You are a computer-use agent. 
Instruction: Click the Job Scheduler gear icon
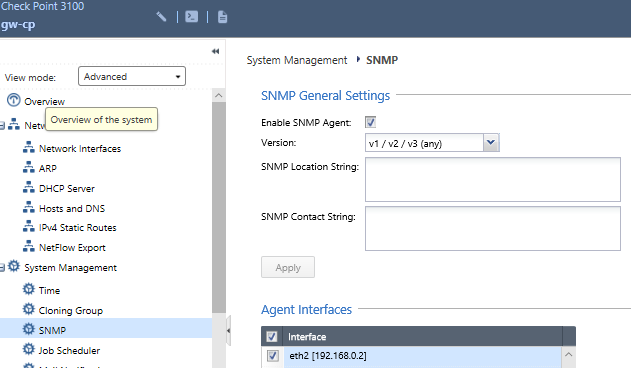click(29, 349)
